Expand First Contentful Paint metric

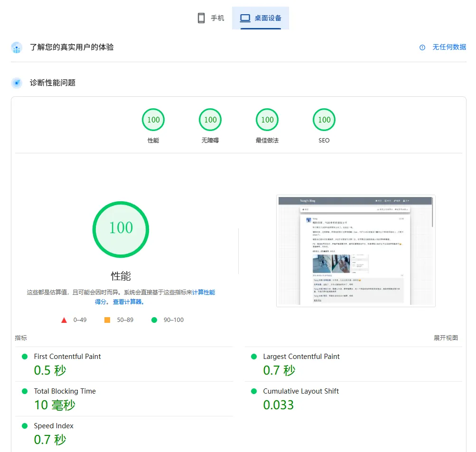[67, 357]
